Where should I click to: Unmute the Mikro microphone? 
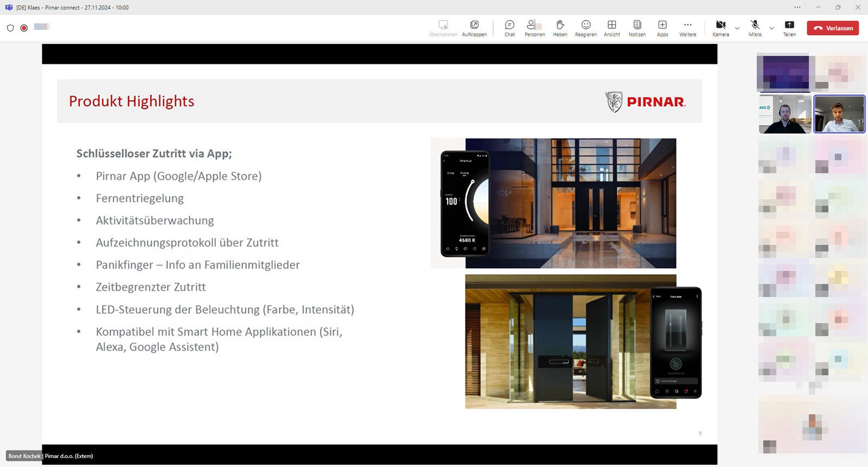(755, 28)
